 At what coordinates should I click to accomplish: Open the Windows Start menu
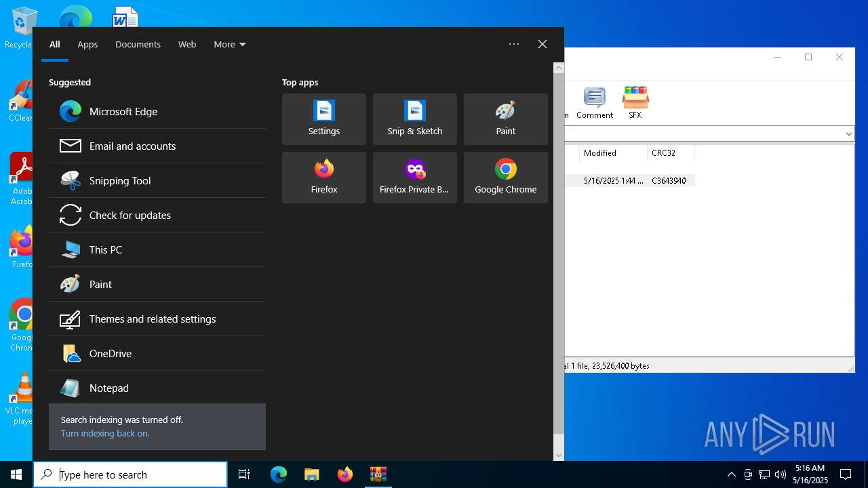point(16,474)
